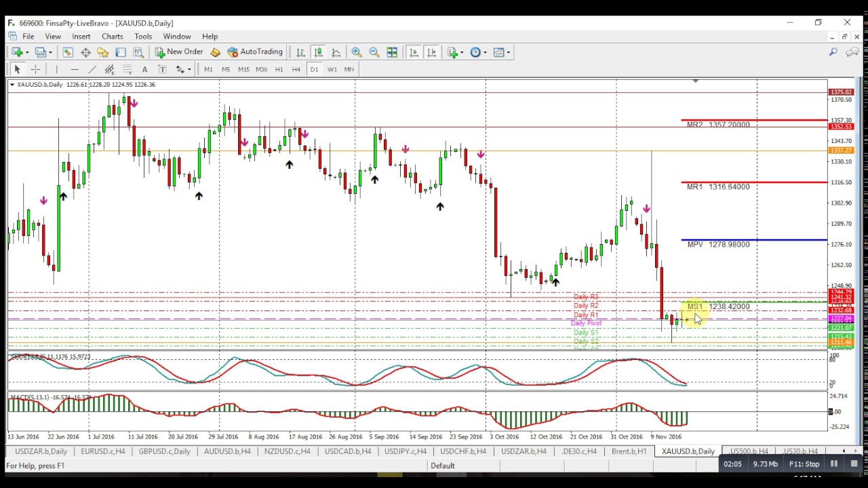Zoom in on the chart
Image resolution: width=868 pixels, height=488 pixels.
click(356, 52)
